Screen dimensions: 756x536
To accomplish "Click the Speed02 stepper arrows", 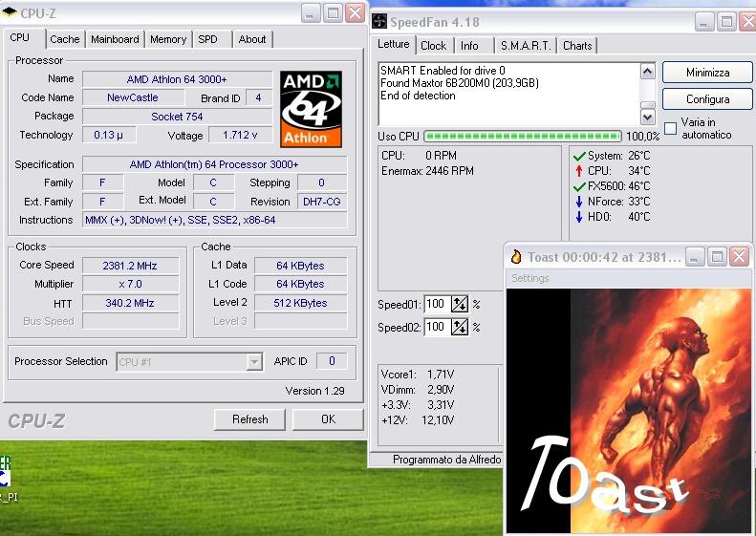I will 460,328.
